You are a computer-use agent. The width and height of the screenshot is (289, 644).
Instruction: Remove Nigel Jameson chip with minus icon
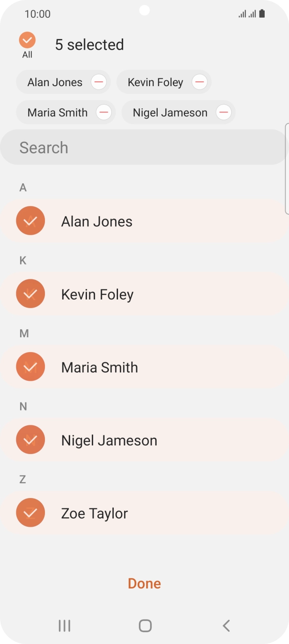coord(224,113)
